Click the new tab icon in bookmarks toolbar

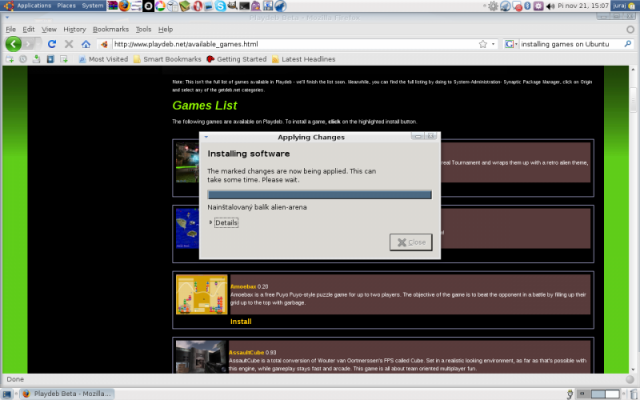pyautogui.click(x=9, y=59)
